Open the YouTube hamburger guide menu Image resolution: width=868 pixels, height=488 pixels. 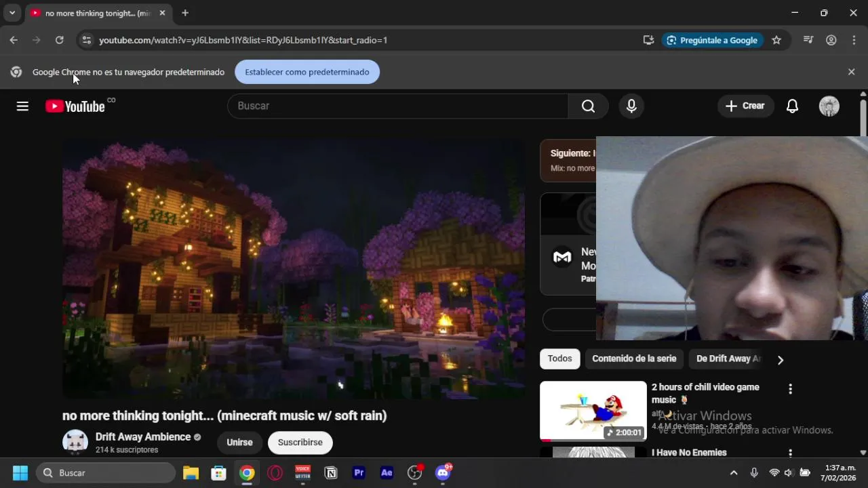tap(22, 106)
